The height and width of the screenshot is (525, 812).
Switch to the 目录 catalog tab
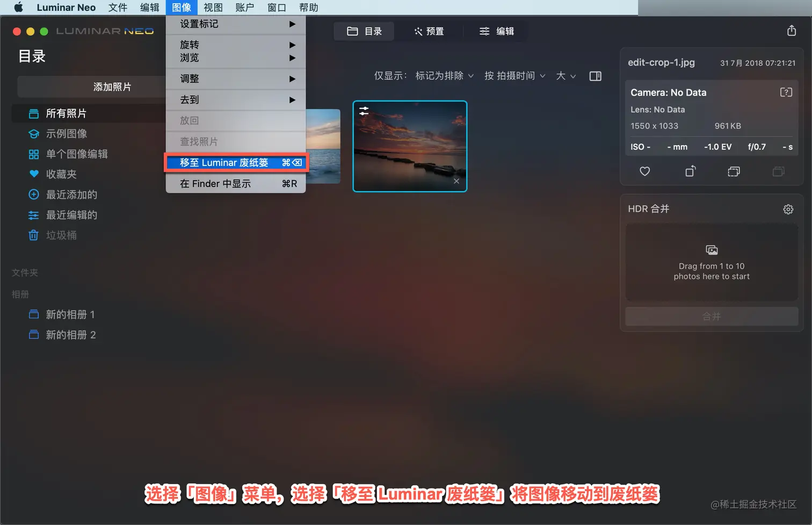pos(364,31)
